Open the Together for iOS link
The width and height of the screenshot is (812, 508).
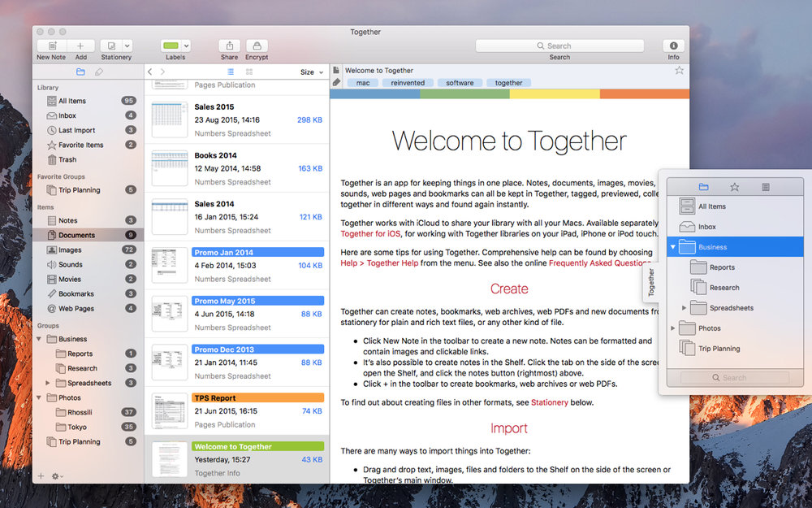[369, 234]
